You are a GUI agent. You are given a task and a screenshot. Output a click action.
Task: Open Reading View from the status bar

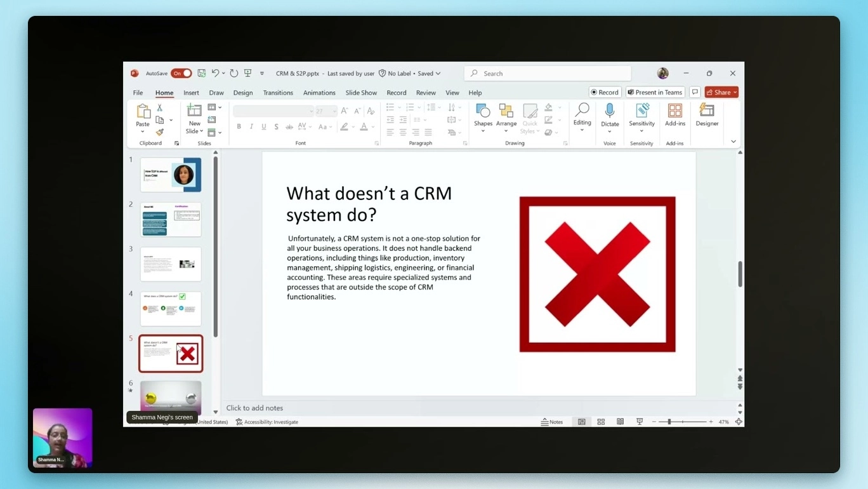click(x=620, y=421)
